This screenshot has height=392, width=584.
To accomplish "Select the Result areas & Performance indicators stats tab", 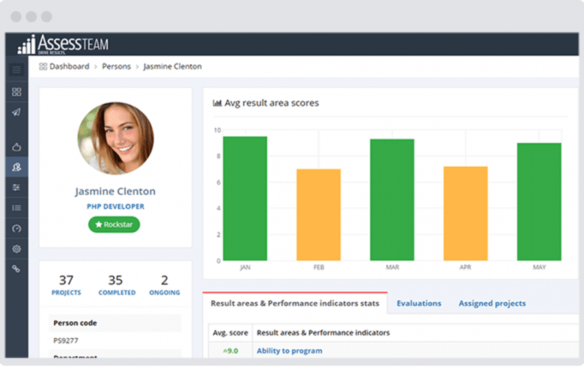I will [295, 302].
